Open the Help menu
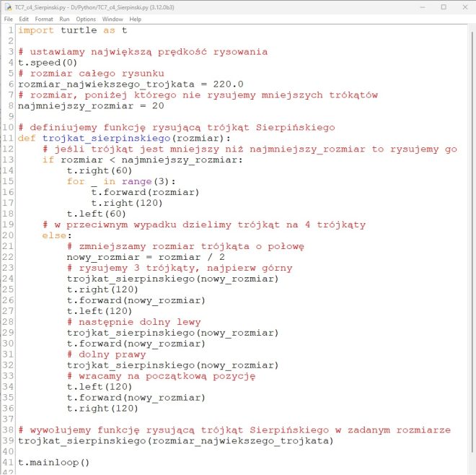 (135, 19)
